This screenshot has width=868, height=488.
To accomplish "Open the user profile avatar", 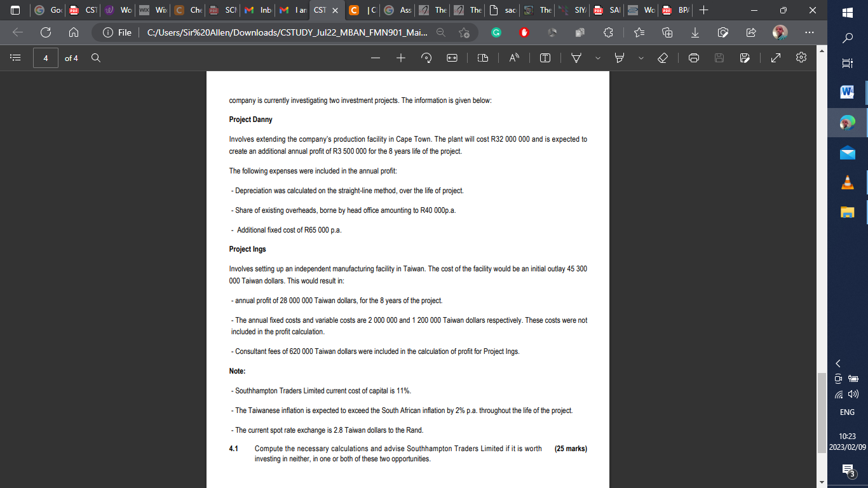I will coord(780,32).
